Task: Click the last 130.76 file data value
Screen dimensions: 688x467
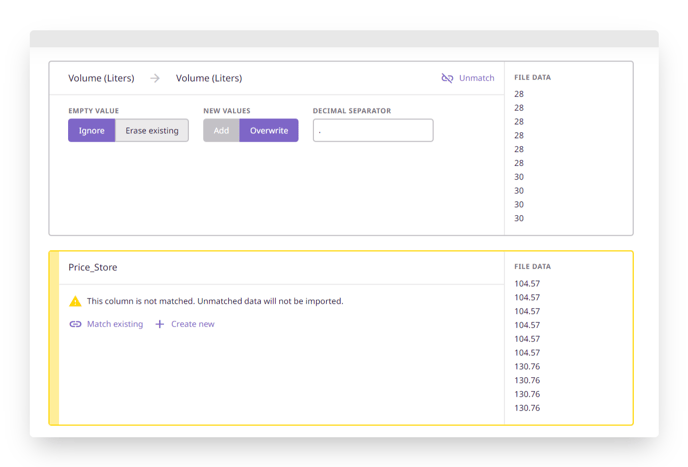Action: pos(527,408)
